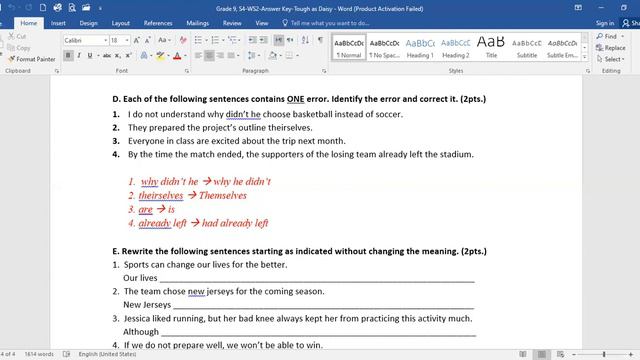This screenshot has width=640, height=360.
Task: Click the Increase Indent icon
Action: point(264,40)
